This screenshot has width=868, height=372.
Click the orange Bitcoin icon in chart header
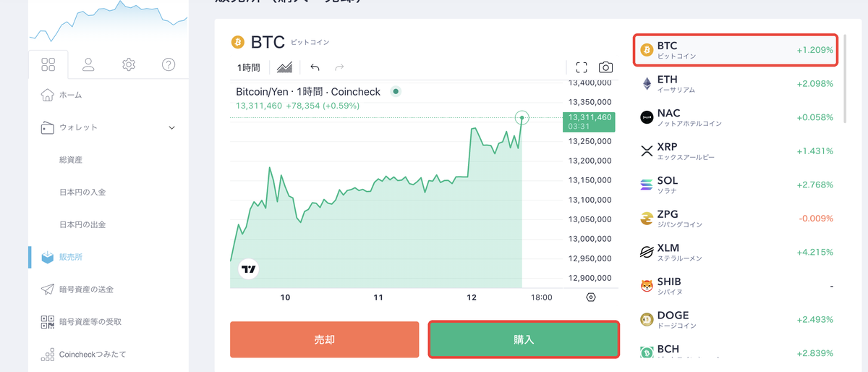click(238, 42)
